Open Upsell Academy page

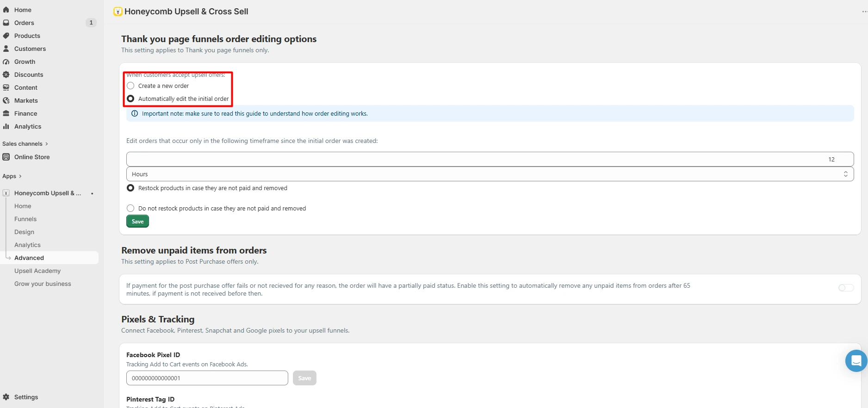click(37, 271)
